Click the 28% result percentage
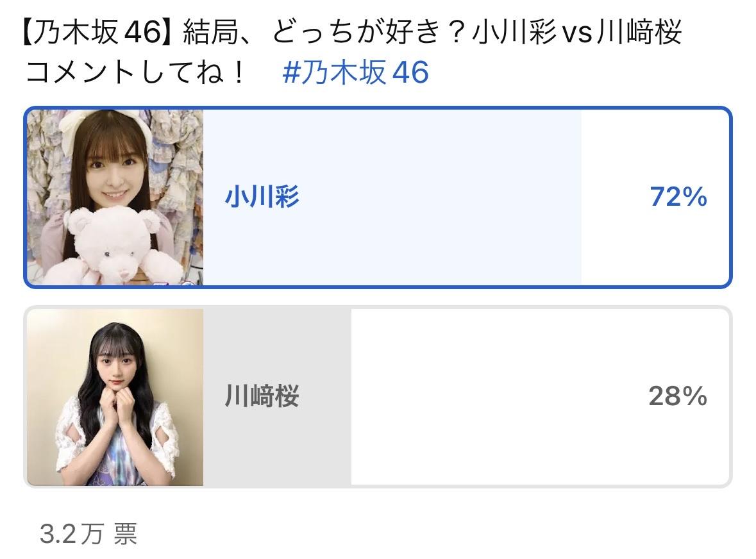The width and height of the screenshot is (756, 559). click(678, 396)
